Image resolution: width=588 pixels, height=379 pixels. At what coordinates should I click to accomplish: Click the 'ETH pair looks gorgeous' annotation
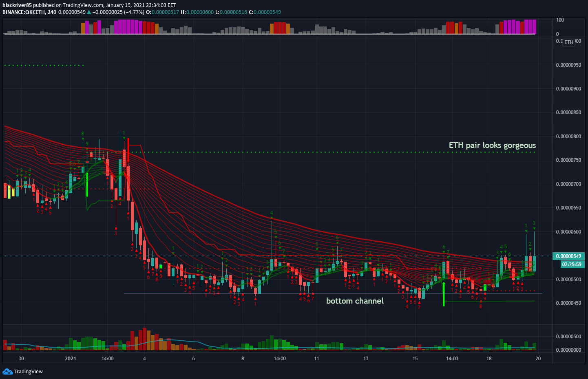492,145
